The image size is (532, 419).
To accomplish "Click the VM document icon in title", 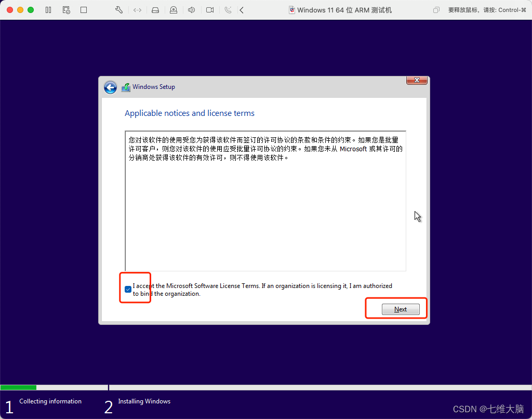I will coord(291,10).
